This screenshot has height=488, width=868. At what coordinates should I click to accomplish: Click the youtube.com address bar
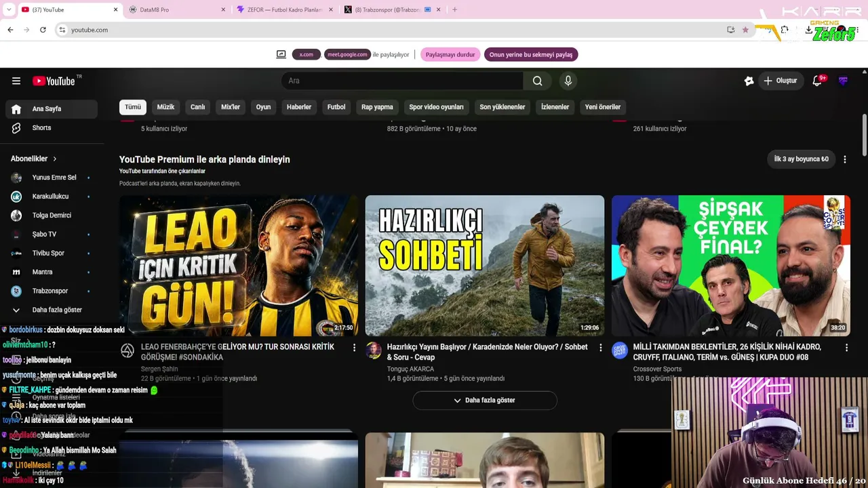pos(393,30)
